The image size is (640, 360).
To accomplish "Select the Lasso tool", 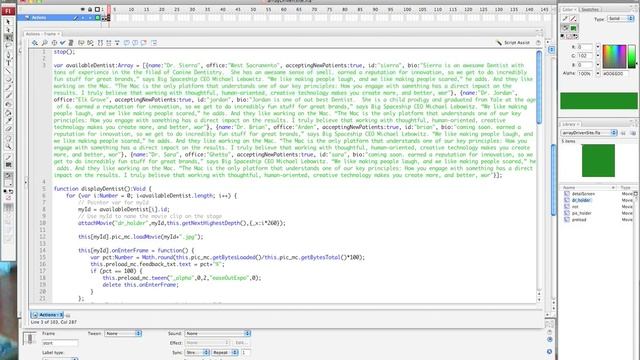I will pyautogui.click(x=8, y=46).
